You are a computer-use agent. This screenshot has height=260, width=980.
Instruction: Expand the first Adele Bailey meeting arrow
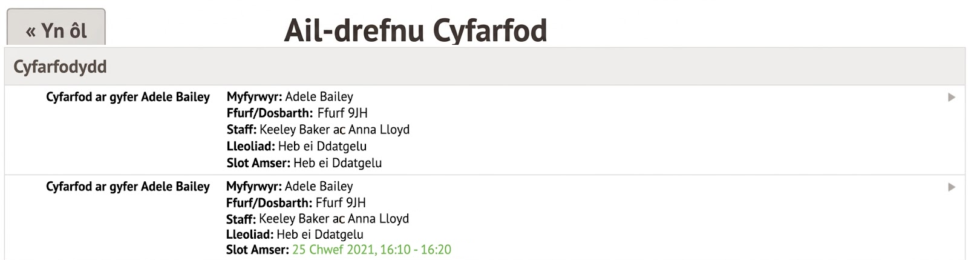click(951, 98)
